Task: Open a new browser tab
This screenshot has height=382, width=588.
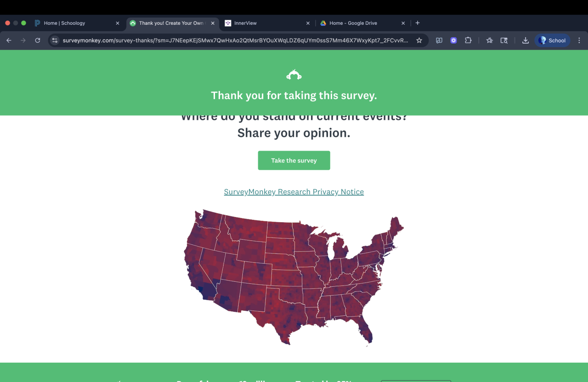Action: click(x=418, y=23)
